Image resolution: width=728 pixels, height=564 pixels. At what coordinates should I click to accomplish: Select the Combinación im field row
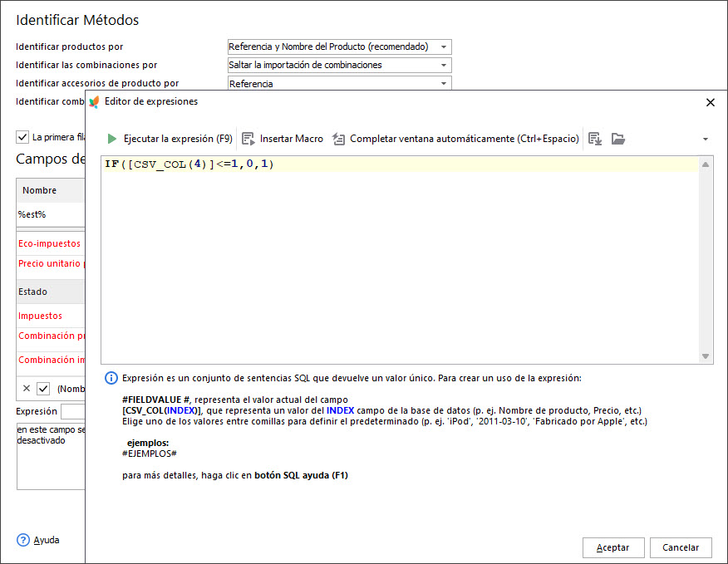(x=51, y=360)
